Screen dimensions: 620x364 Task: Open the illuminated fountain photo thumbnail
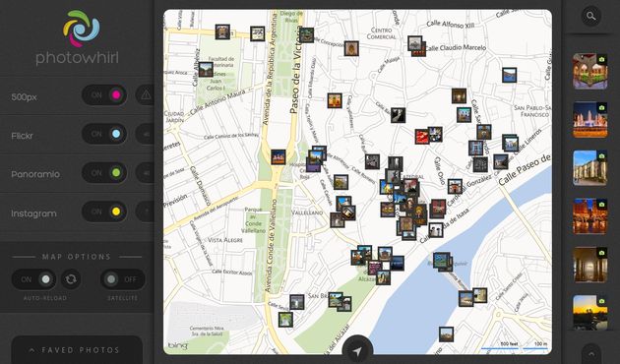[589, 119]
